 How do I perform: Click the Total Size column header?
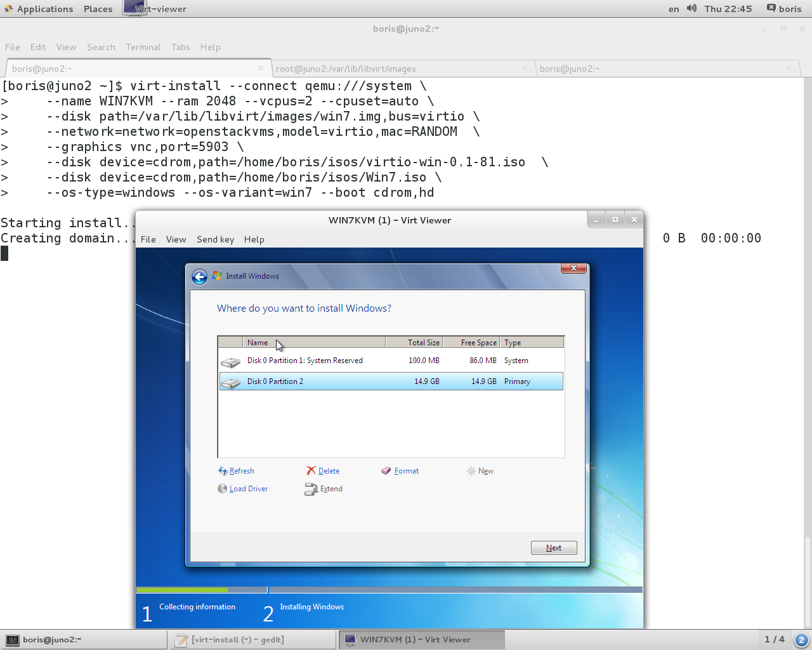tap(414, 343)
